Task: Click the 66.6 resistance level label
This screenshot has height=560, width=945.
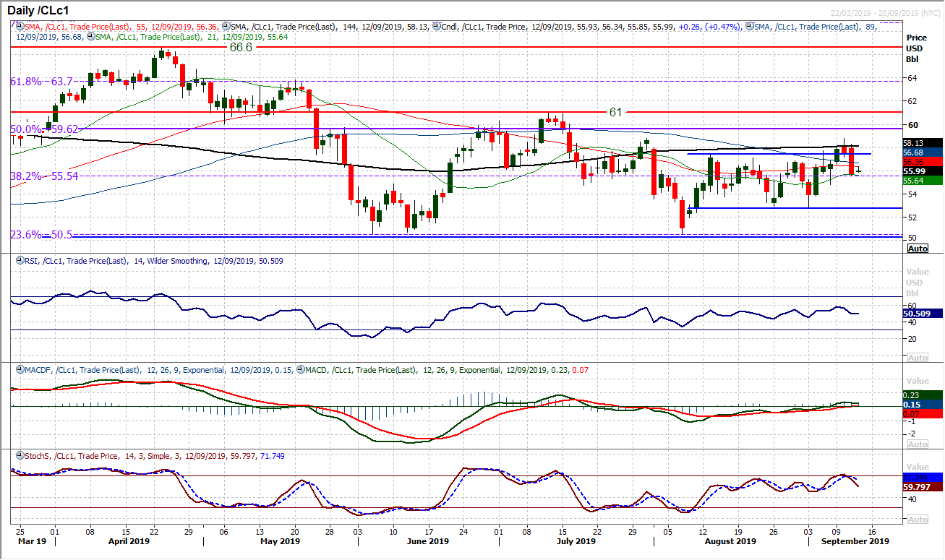Action: click(x=241, y=46)
